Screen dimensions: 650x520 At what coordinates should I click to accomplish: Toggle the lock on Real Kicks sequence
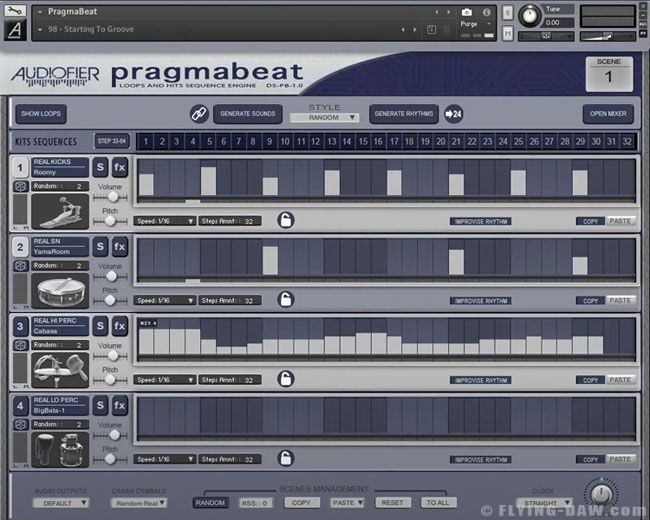[x=286, y=220]
